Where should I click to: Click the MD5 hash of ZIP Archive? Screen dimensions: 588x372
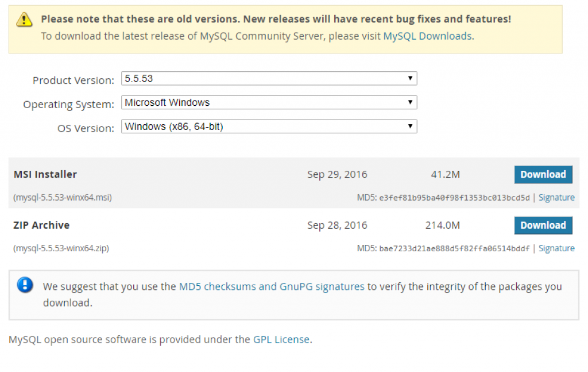tap(454, 249)
